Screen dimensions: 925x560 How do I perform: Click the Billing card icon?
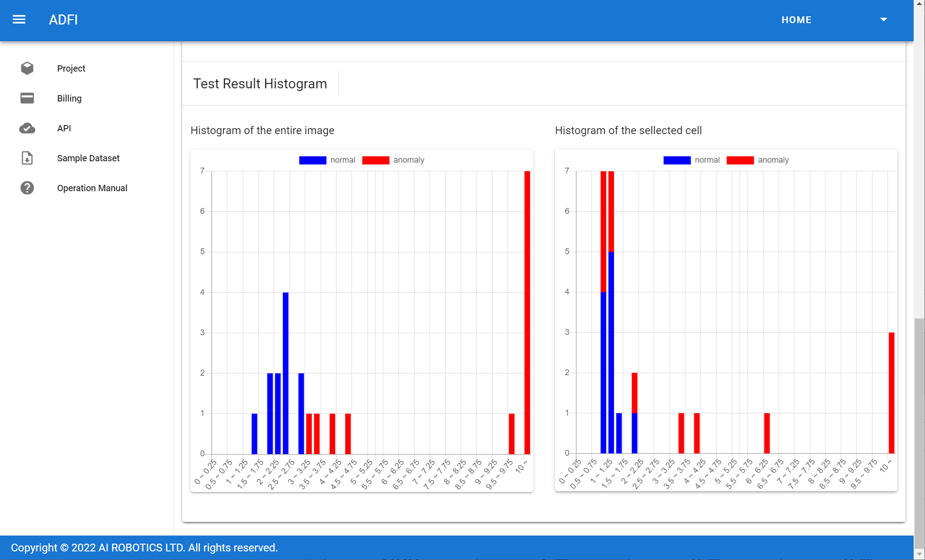pos(27,98)
